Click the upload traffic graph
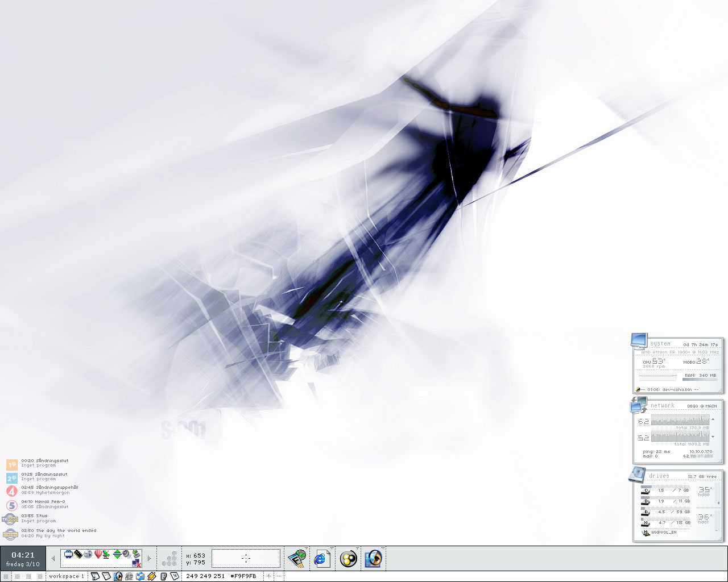This screenshot has width=728, height=582. [x=680, y=419]
